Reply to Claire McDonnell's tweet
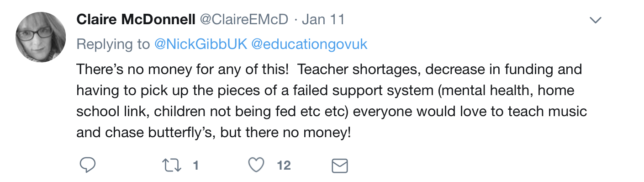 coord(87,165)
